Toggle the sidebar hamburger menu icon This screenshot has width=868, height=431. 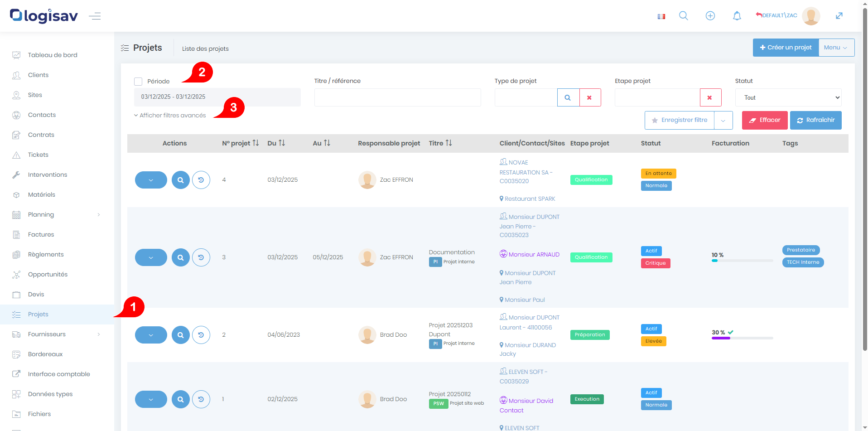point(95,16)
